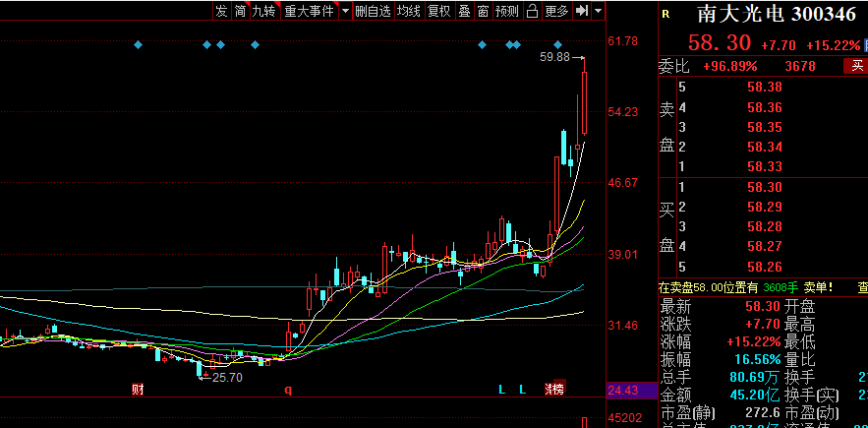This screenshot has width=868, height=428.
Task: Click the 卖盘 sell-side label
Action: pos(666,127)
